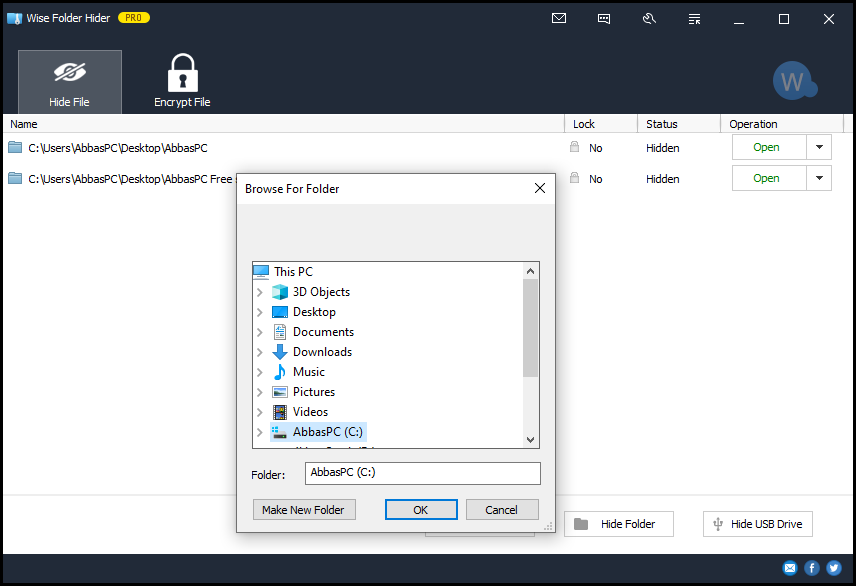Click the folder tree scrollbar thumb
Image resolution: width=856 pixels, height=586 pixels.
[530, 328]
